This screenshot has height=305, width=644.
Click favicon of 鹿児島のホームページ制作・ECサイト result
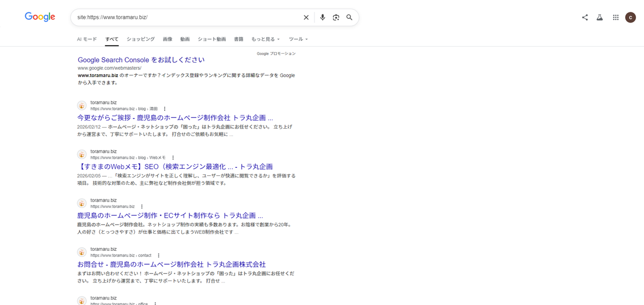(x=82, y=203)
